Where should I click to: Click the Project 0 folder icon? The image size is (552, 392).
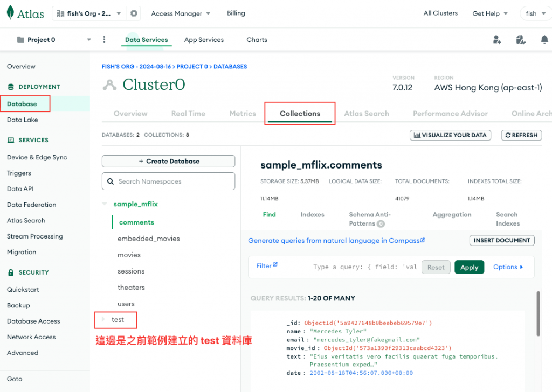click(21, 39)
